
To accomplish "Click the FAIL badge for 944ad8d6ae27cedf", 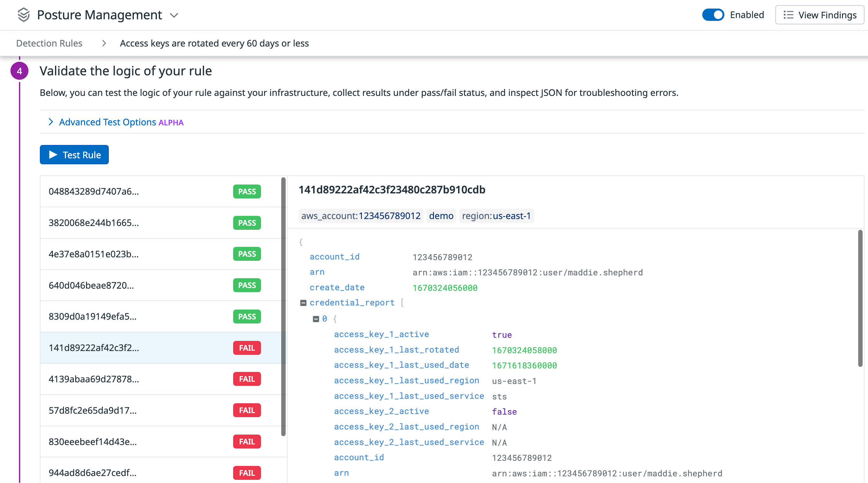I will 247,473.
